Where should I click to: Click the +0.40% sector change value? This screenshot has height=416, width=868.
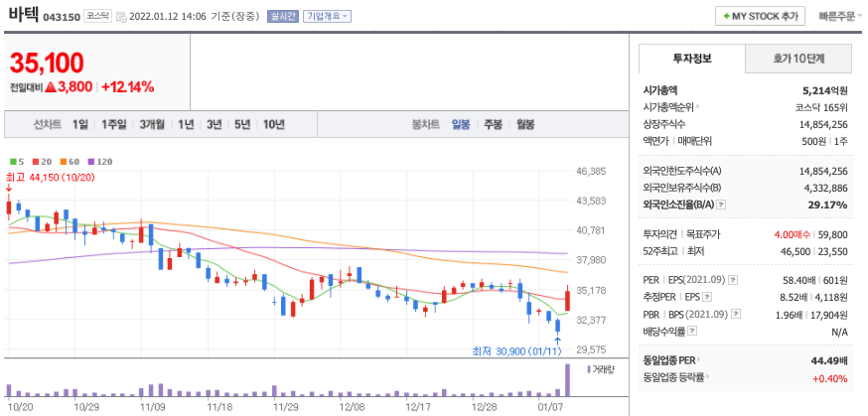coord(830,378)
